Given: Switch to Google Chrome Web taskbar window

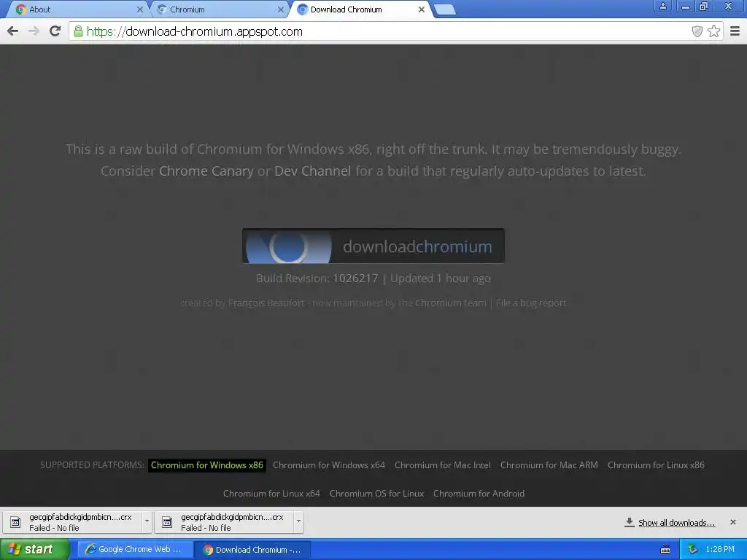Looking at the screenshot, I should (135, 550).
